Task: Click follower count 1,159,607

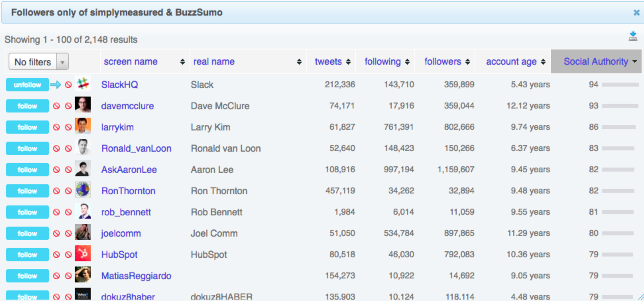Action: 456,170
